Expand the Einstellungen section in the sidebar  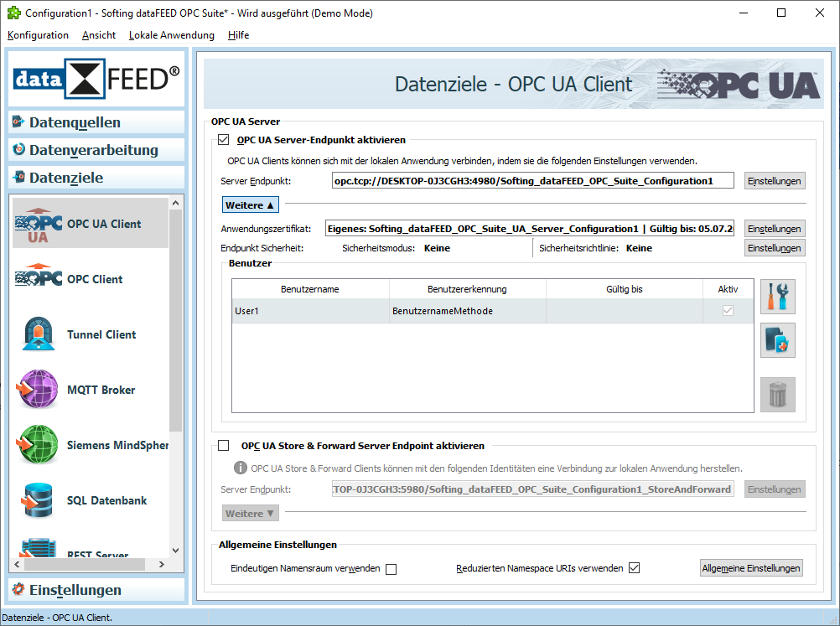point(96,590)
